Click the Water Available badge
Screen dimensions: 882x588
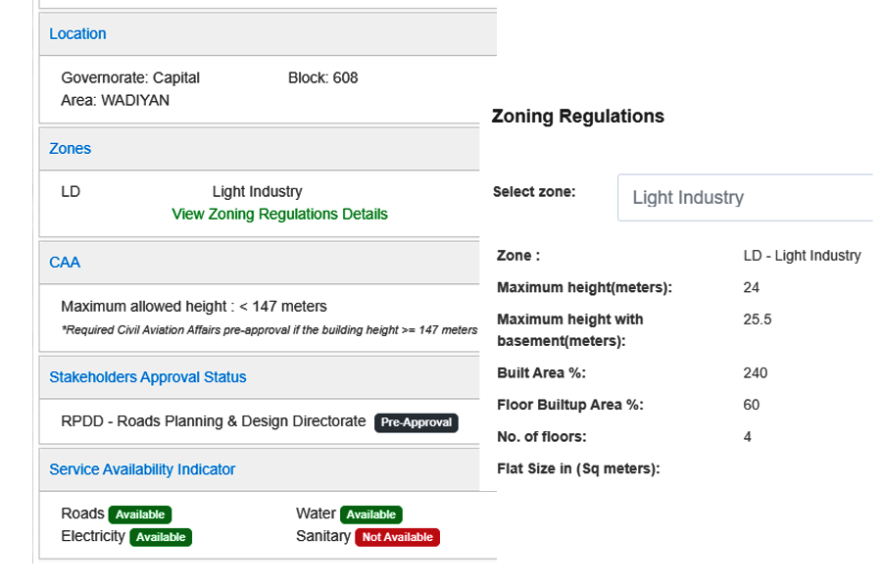pos(371,514)
